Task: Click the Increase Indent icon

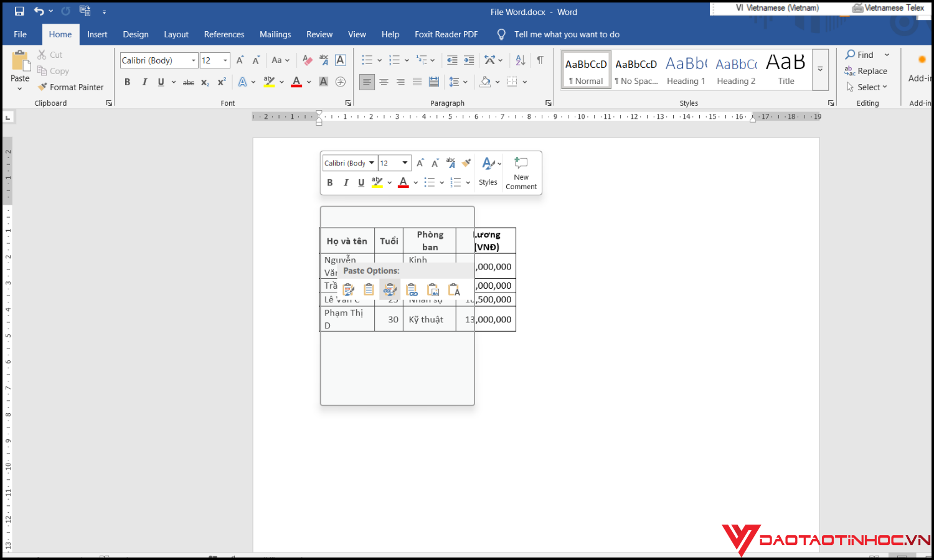Action: (469, 60)
